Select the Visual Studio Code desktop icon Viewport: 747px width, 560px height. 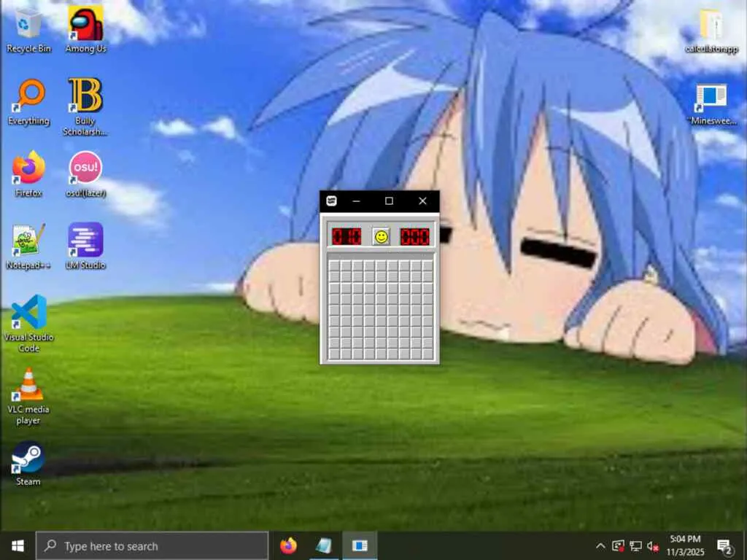tap(28, 324)
